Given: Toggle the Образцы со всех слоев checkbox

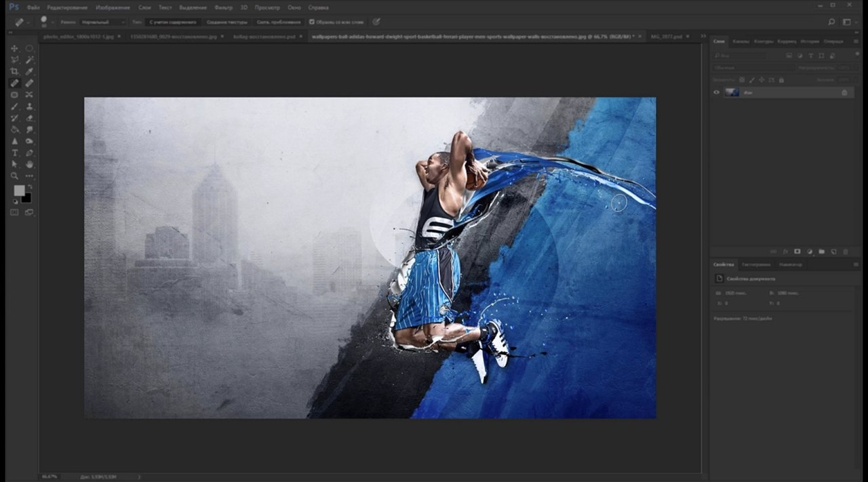Looking at the screenshot, I should click(x=311, y=22).
